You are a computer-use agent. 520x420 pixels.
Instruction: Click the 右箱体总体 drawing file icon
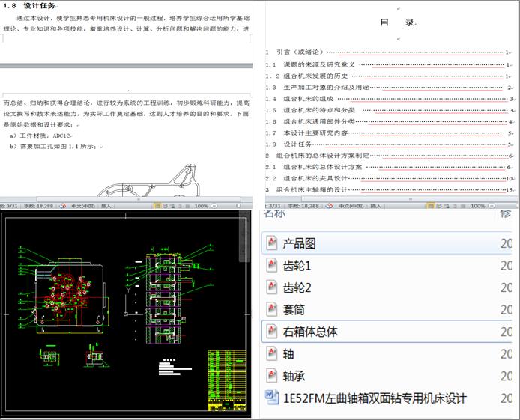click(x=272, y=331)
